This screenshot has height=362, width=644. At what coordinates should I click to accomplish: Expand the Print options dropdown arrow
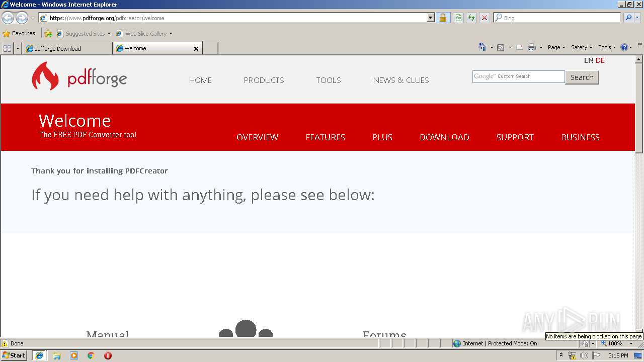(541, 47)
